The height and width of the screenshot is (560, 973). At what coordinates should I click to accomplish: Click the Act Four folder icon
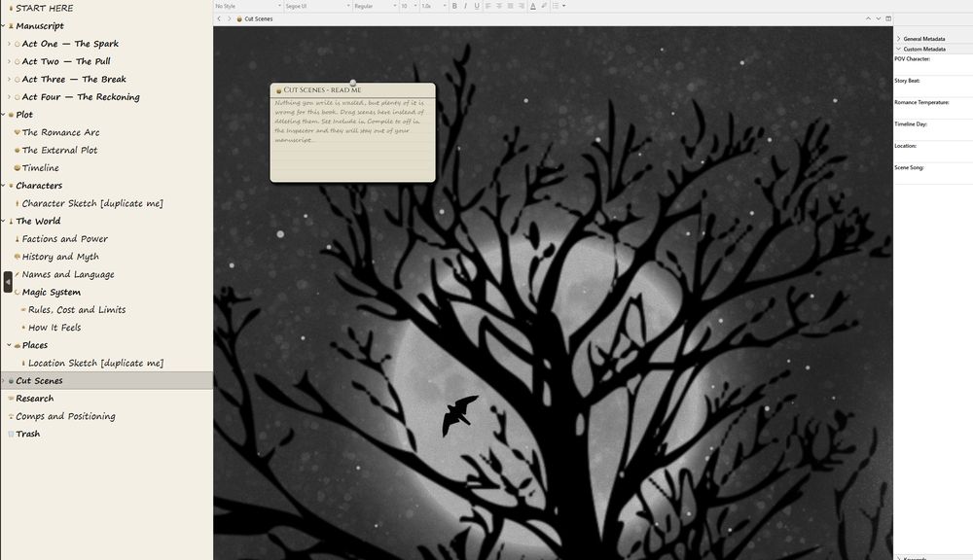pos(18,97)
